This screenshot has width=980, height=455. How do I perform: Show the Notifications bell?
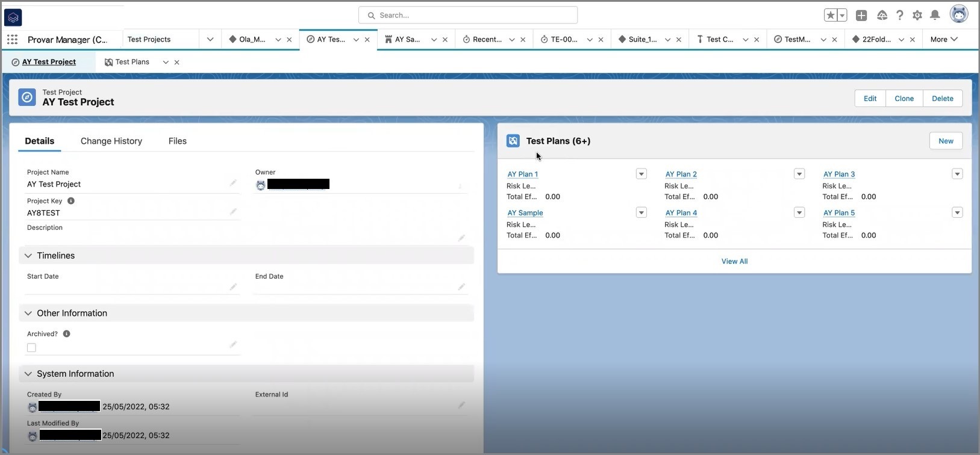pos(935,16)
